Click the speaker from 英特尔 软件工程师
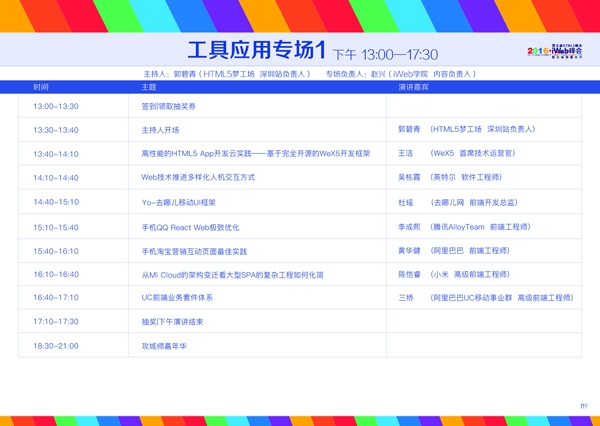This screenshot has height=426, width=600. pyautogui.click(x=450, y=177)
